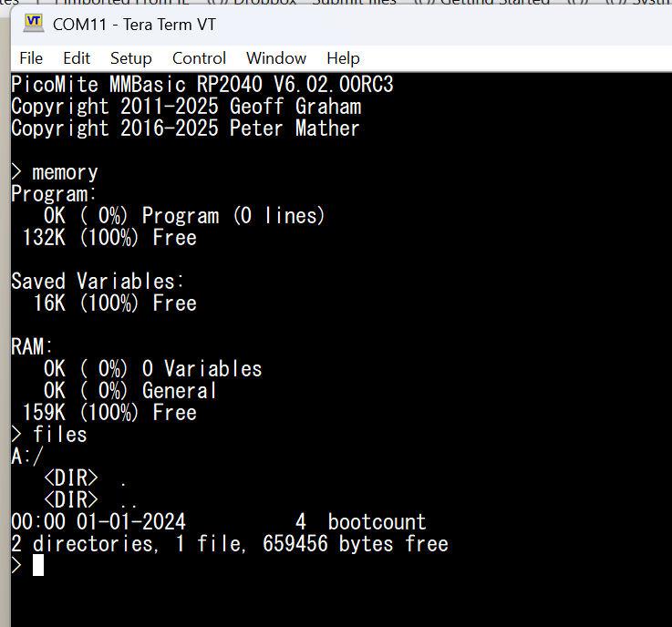
Task: Click the 'Saved Variables:' heading
Action: point(98,282)
